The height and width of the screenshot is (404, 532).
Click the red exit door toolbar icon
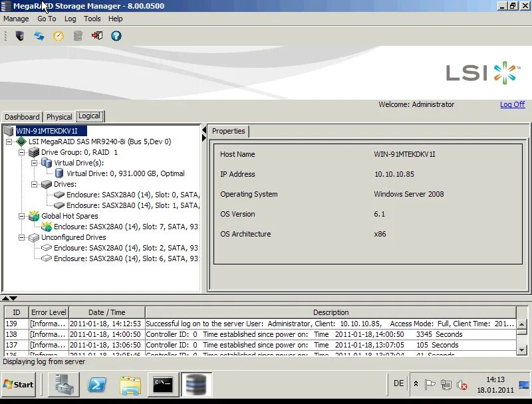(x=97, y=36)
